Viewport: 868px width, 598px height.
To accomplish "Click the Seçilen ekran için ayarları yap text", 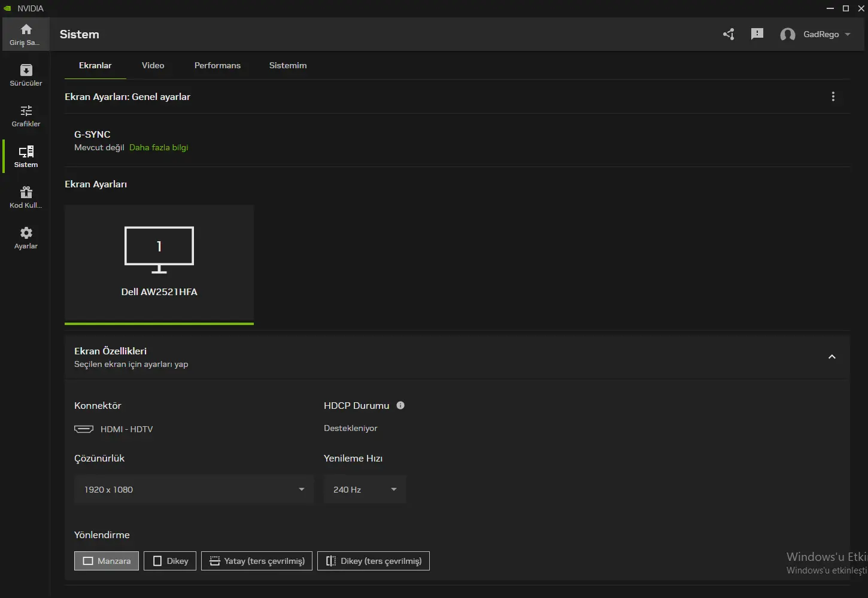I will [x=131, y=364].
